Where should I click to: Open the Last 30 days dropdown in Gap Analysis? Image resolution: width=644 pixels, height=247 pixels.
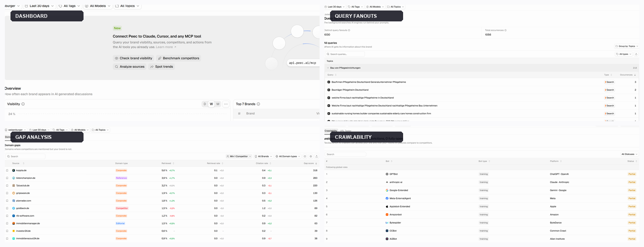click(39, 130)
